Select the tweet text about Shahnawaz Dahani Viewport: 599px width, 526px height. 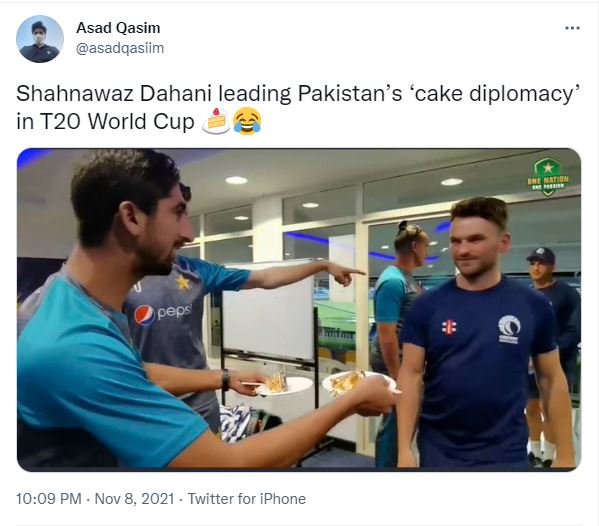(298, 107)
